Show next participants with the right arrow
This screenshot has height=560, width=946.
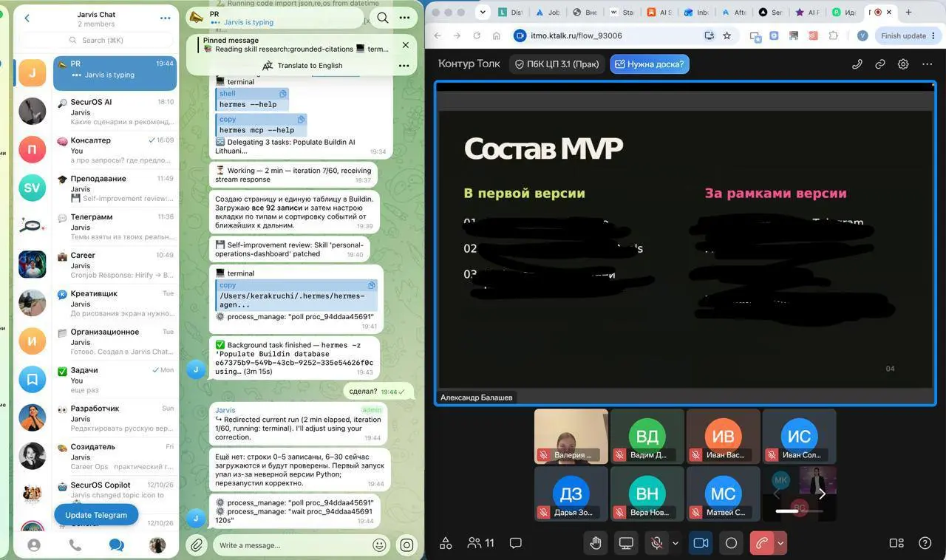click(x=822, y=494)
